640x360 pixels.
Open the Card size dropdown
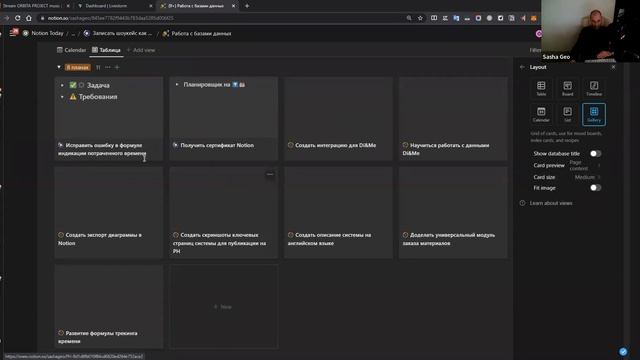(x=567, y=177)
